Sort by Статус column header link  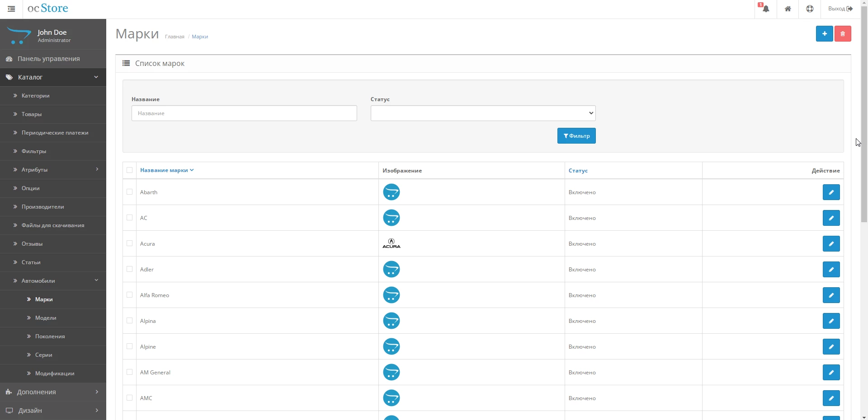click(578, 171)
